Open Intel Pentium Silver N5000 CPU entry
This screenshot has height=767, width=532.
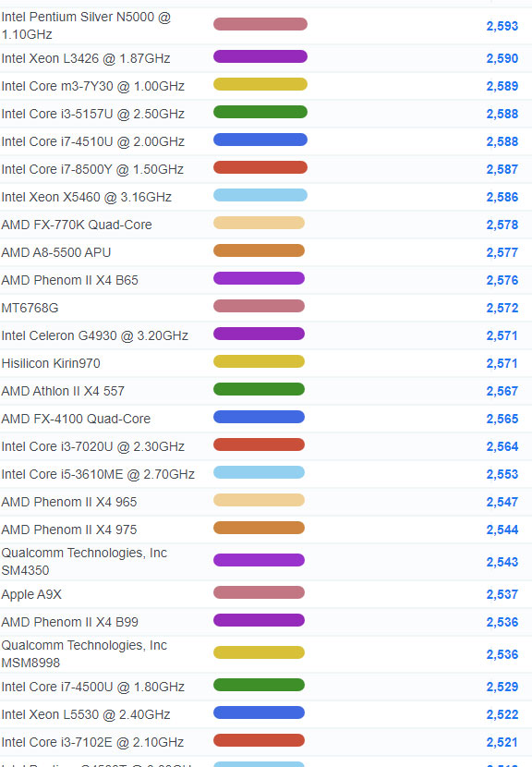click(x=86, y=26)
